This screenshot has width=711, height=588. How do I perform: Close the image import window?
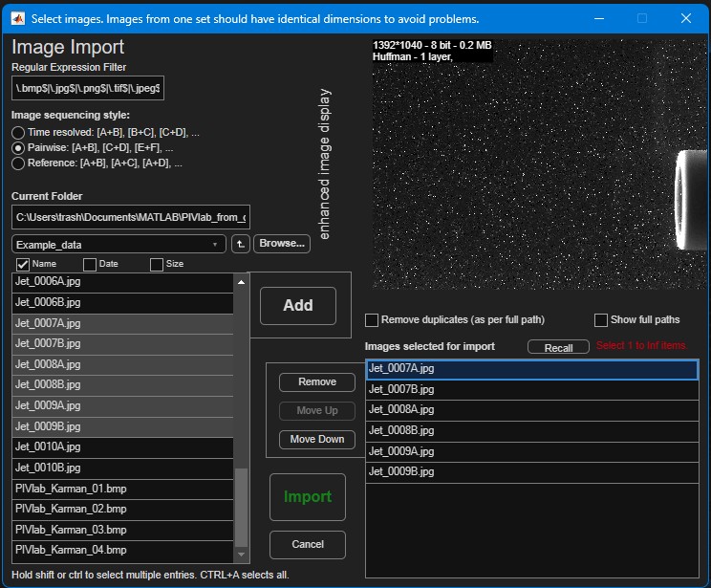point(685,18)
